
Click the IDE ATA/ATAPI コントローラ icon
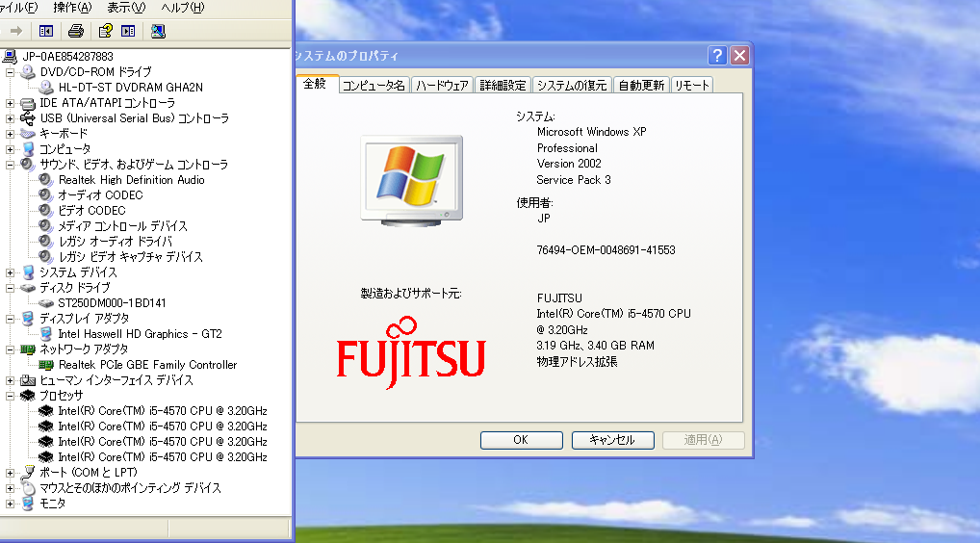tap(28, 103)
